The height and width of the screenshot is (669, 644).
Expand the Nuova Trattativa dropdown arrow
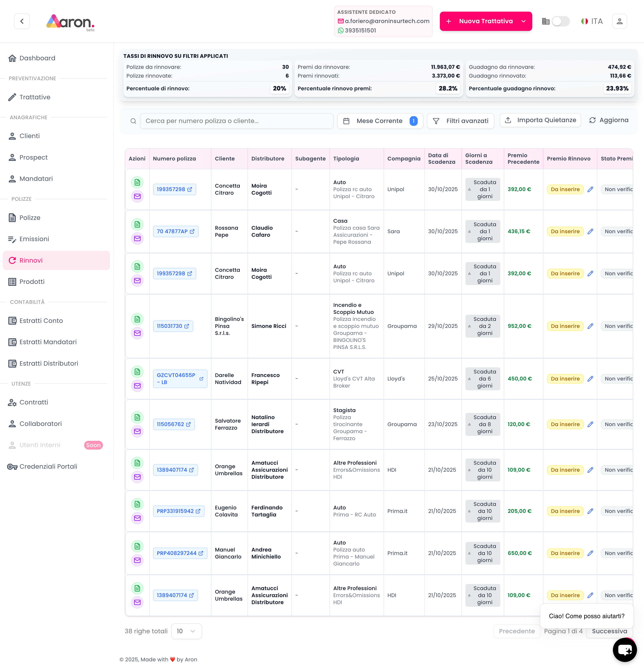coord(524,21)
